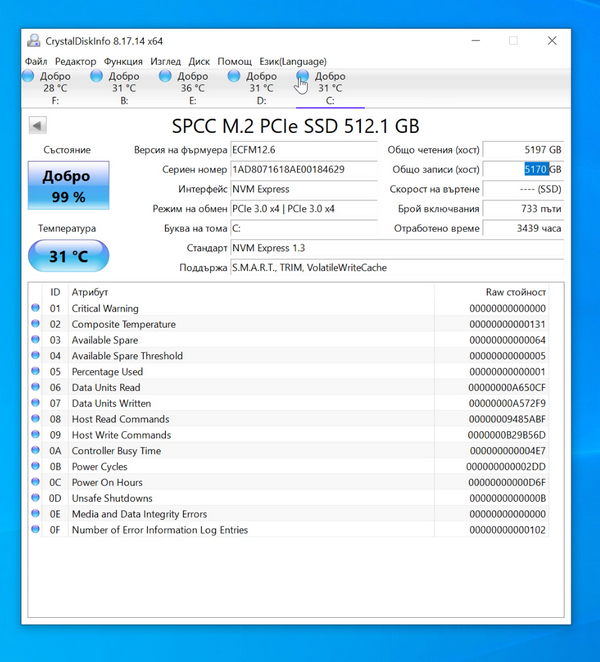Click status dot for Available Spare row
Screen dimensions: 600x662
click(x=35, y=339)
